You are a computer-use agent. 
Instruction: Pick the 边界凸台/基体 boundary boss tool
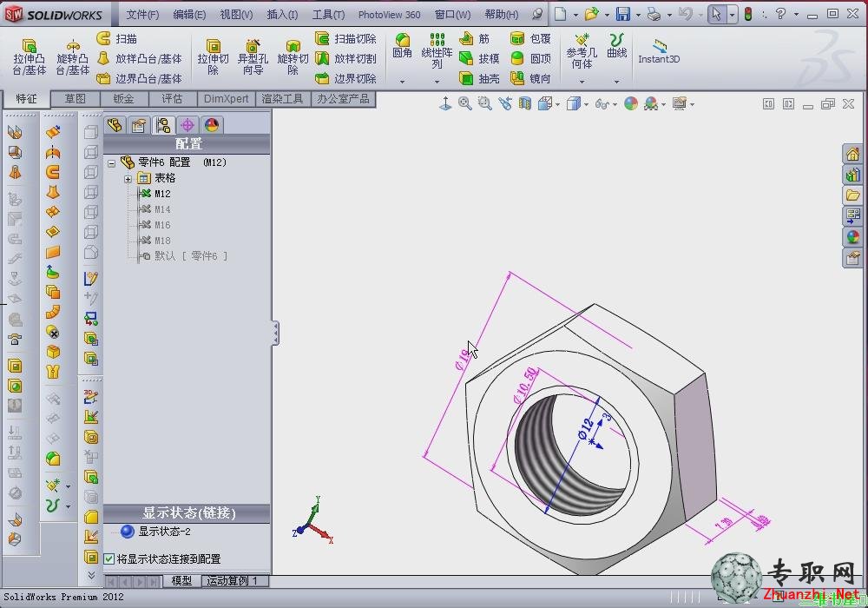[x=139, y=79]
